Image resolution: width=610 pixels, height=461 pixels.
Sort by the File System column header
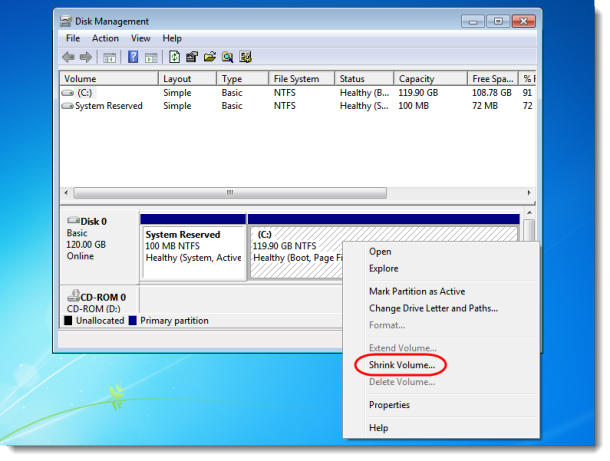302,79
